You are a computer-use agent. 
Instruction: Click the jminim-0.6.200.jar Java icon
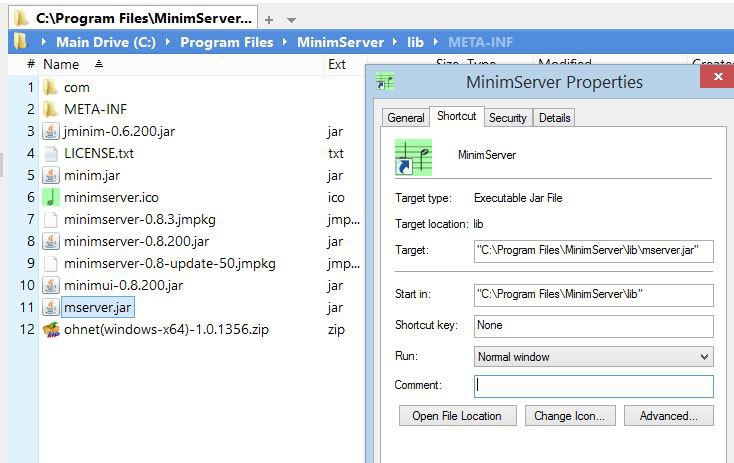tap(51, 131)
